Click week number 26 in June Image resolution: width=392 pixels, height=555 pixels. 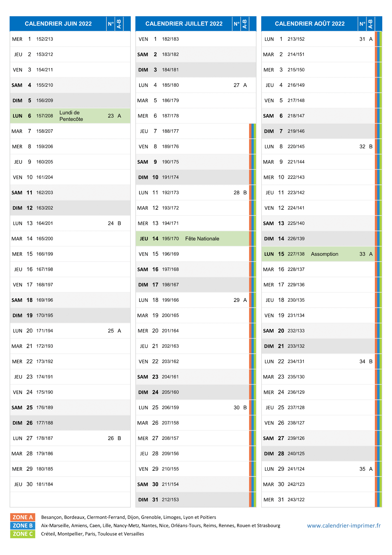111,438
